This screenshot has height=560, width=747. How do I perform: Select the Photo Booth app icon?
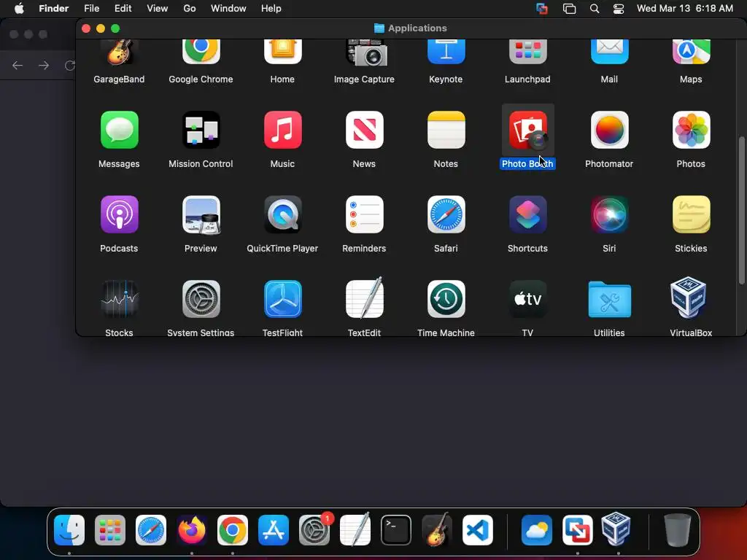[x=528, y=130]
